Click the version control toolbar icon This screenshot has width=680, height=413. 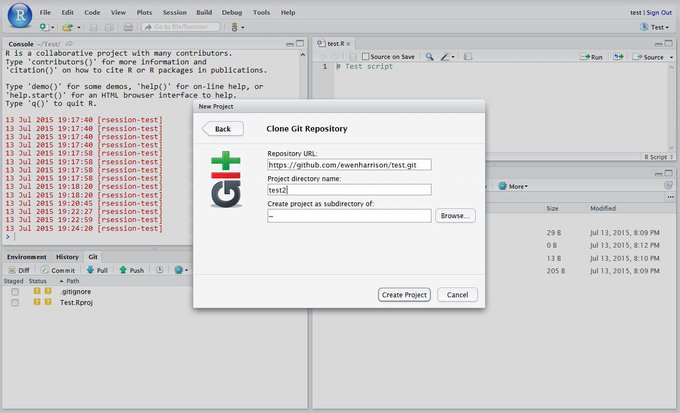(235, 27)
